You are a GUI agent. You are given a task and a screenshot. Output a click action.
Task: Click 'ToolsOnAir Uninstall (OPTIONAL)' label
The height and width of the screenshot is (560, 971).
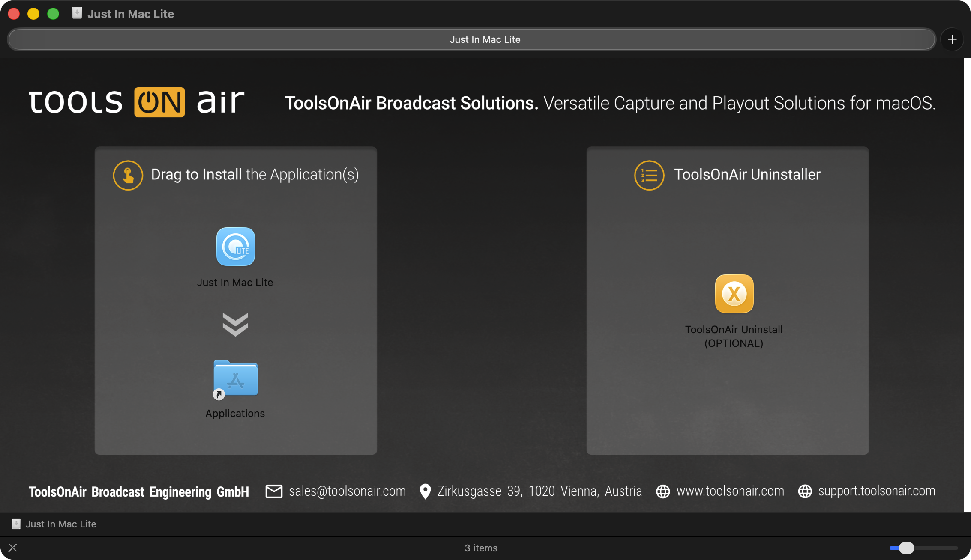(734, 336)
